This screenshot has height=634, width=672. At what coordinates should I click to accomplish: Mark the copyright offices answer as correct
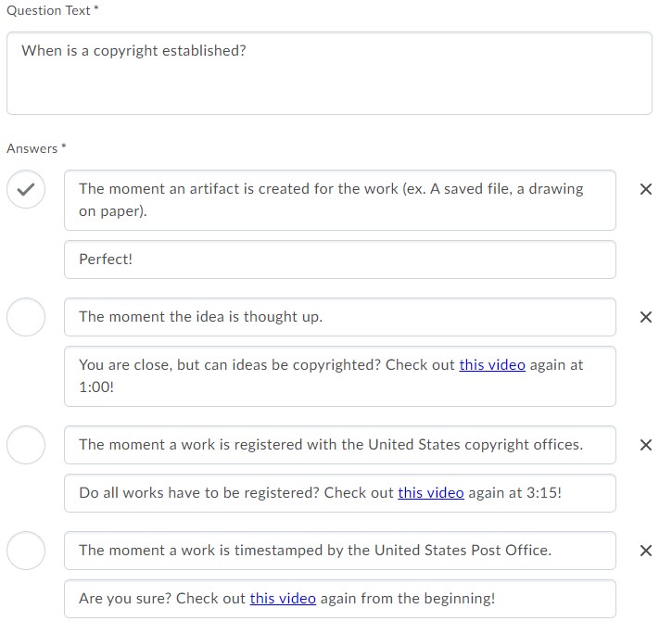point(26,445)
